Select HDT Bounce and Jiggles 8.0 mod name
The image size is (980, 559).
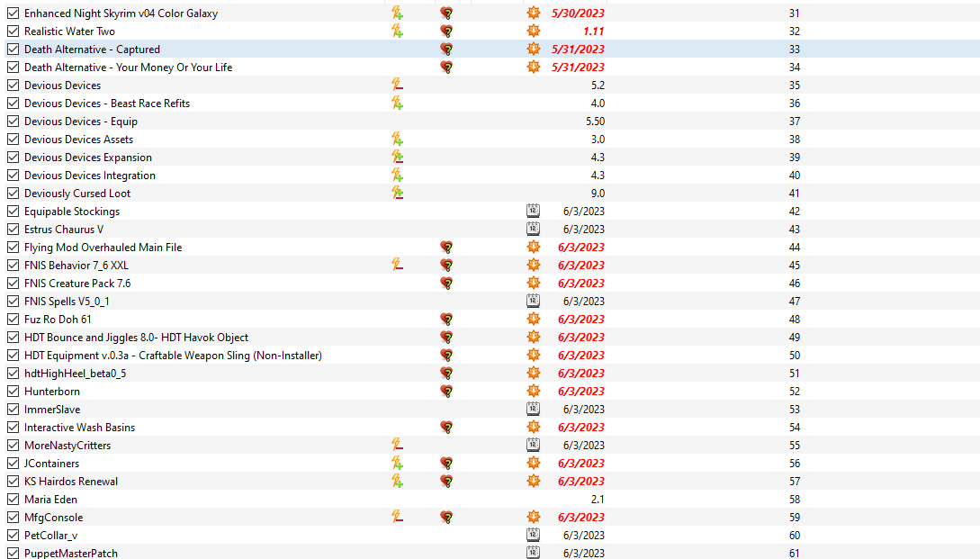pyautogui.click(x=136, y=337)
